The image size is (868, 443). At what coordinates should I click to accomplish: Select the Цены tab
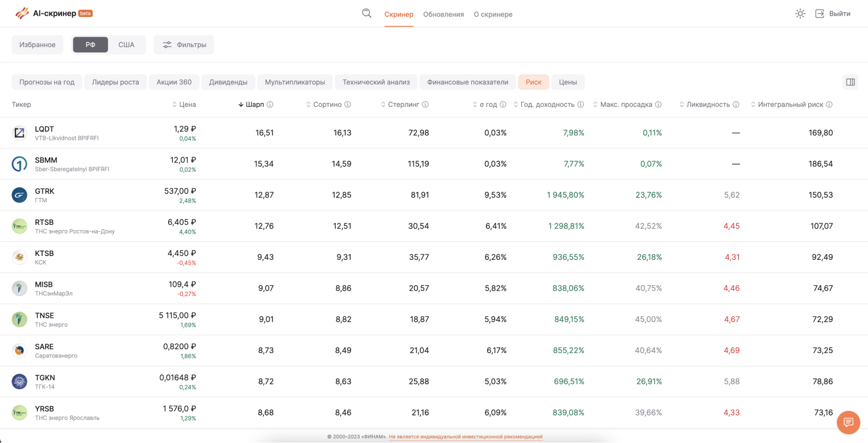click(x=568, y=82)
